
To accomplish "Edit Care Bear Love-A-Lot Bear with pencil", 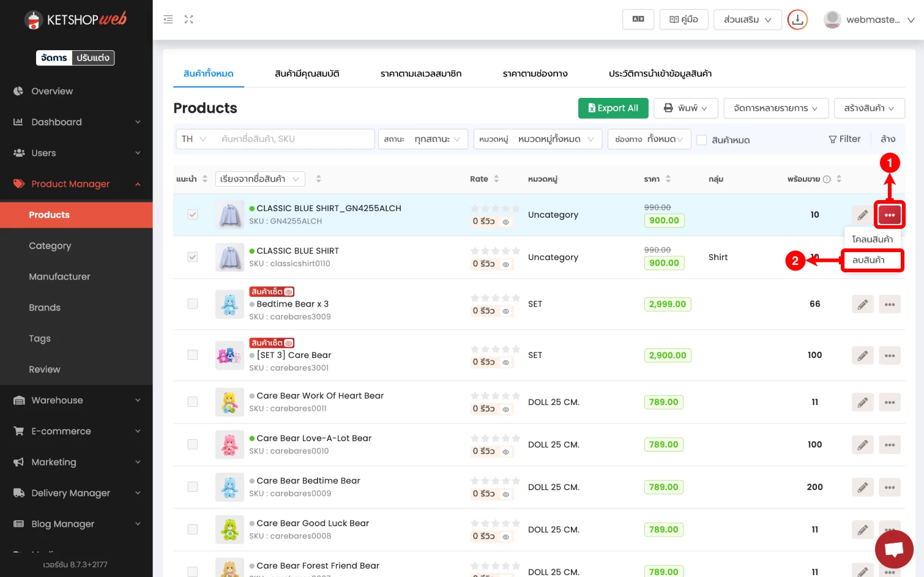I will coord(862,445).
